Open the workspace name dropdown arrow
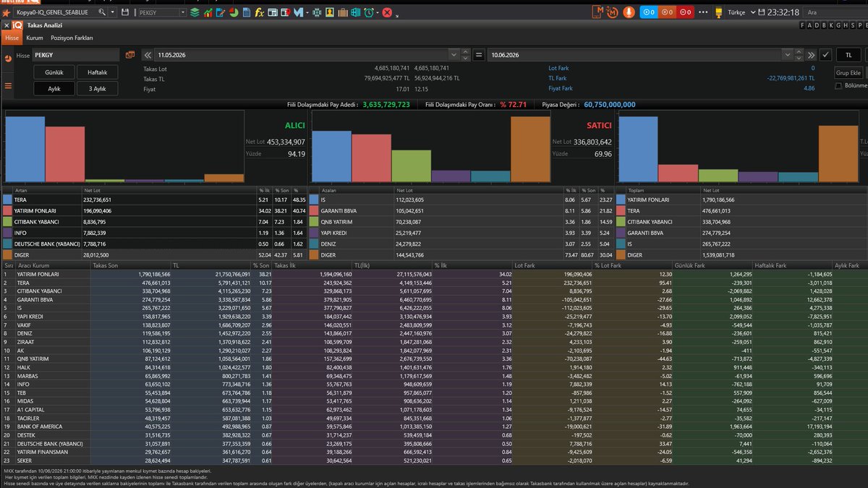Screen dimensions: 868x488 click(x=113, y=12)
